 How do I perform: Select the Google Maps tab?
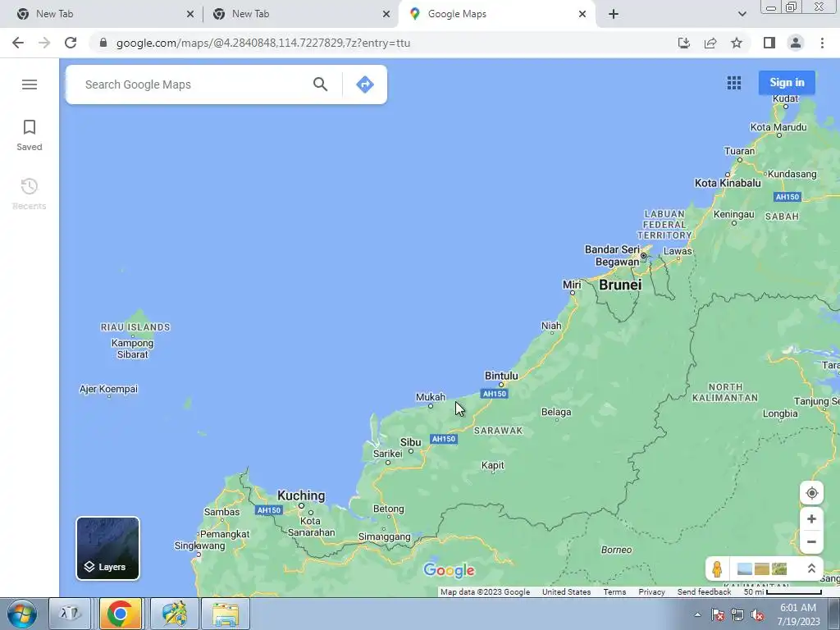[x=496, y=15]
